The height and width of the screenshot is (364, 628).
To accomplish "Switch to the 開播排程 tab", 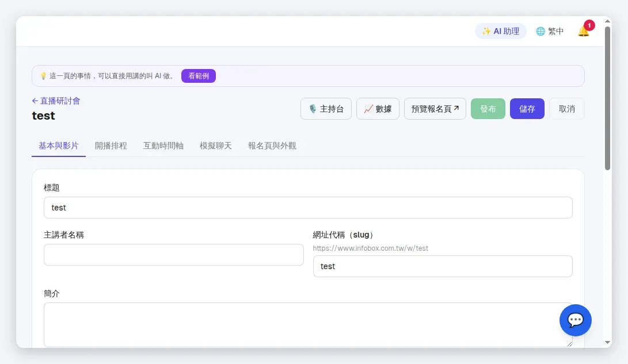I will tap(111, 146).
